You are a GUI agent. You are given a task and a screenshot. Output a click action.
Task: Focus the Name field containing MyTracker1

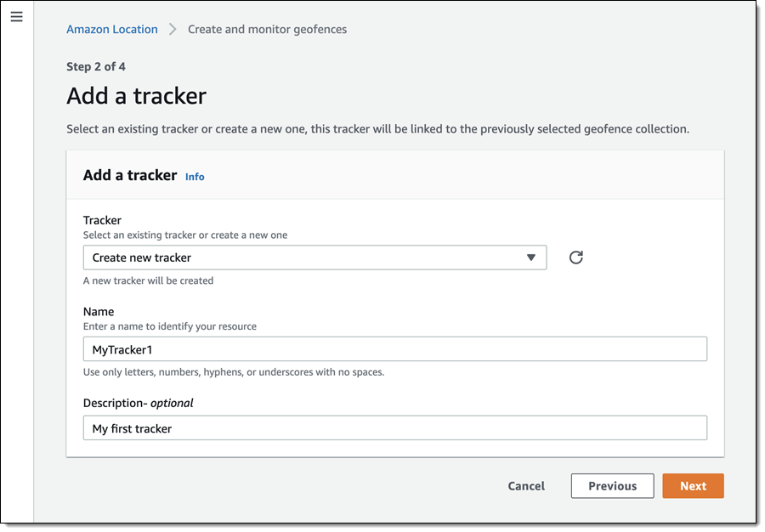(x=394, y=349)
